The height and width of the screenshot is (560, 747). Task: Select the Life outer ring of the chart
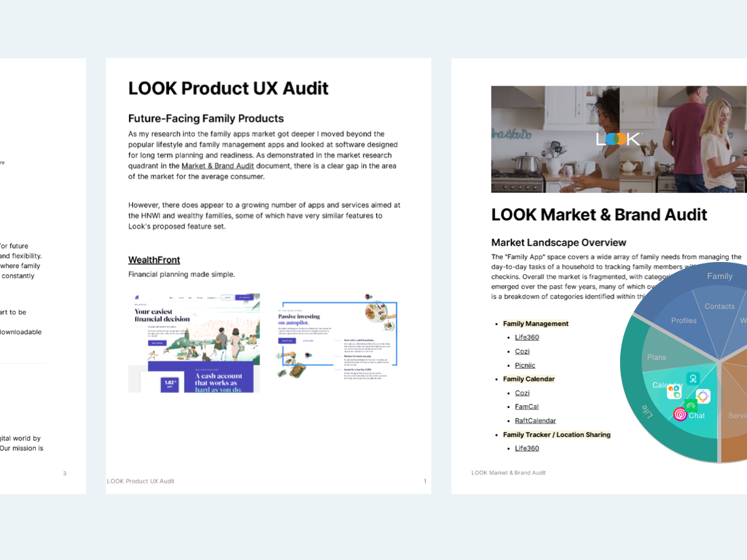[646, 411]
